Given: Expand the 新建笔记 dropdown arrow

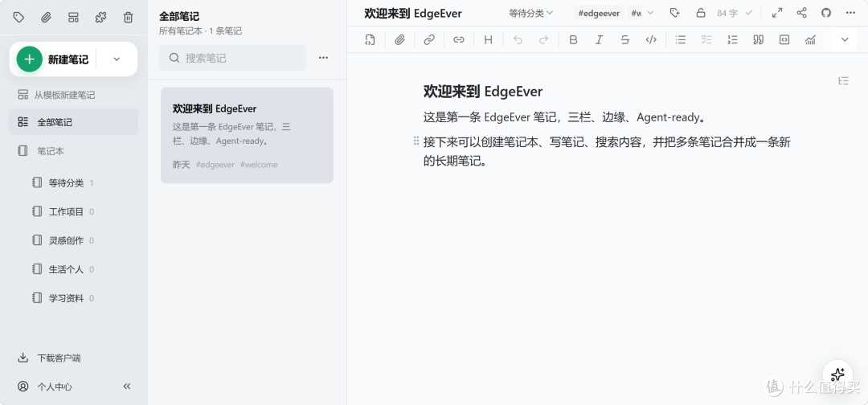Looking at the screenshot, I should click(117, 59).
